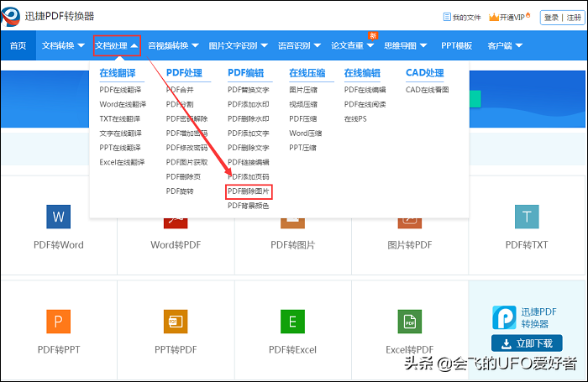Select 图片压缩 menu entry
The height and width of the screenshot is (382, 588).
[x=303, y=90]
